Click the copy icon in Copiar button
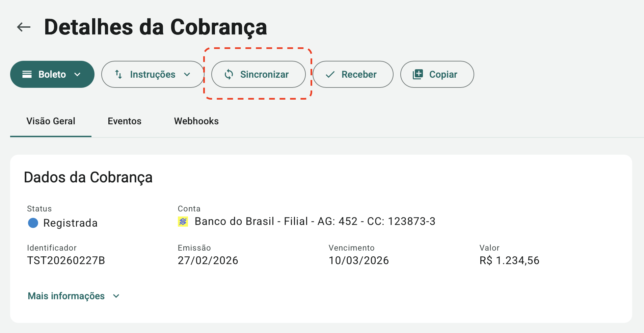This screenshot has height=333, width=644. [418, 74]
